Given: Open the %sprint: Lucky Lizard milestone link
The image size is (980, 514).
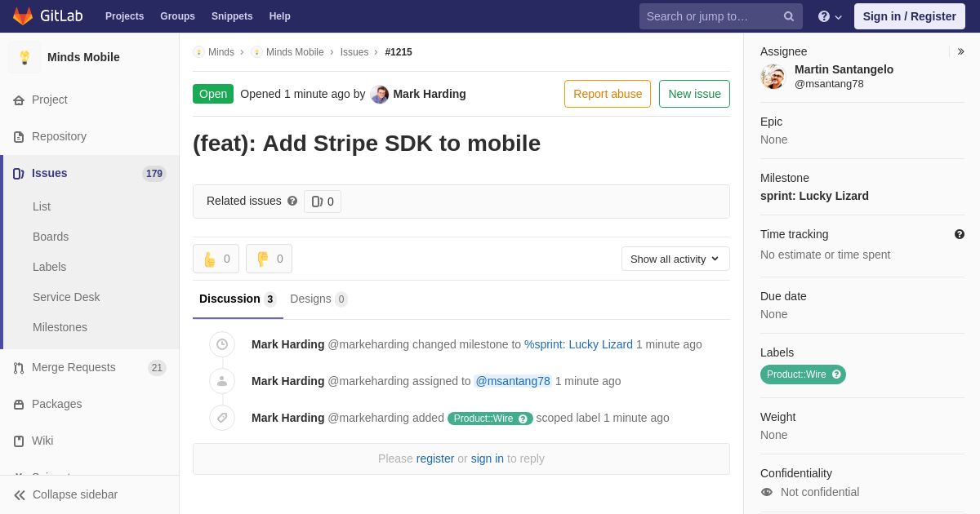Looking at the screenshot, I should (578, 344).
